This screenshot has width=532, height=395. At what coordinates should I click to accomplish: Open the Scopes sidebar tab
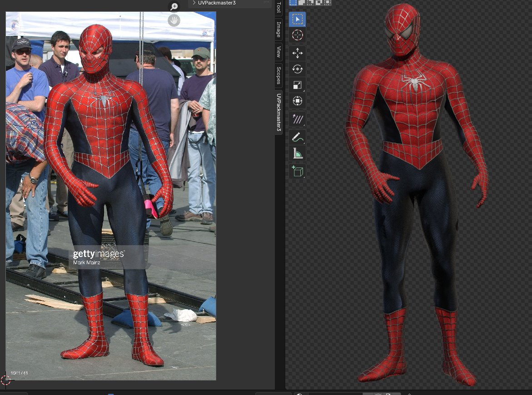click(278, 75)
